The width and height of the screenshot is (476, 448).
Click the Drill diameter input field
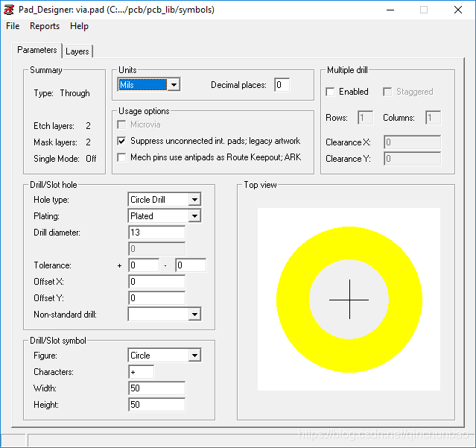click(x=156, y=233)
